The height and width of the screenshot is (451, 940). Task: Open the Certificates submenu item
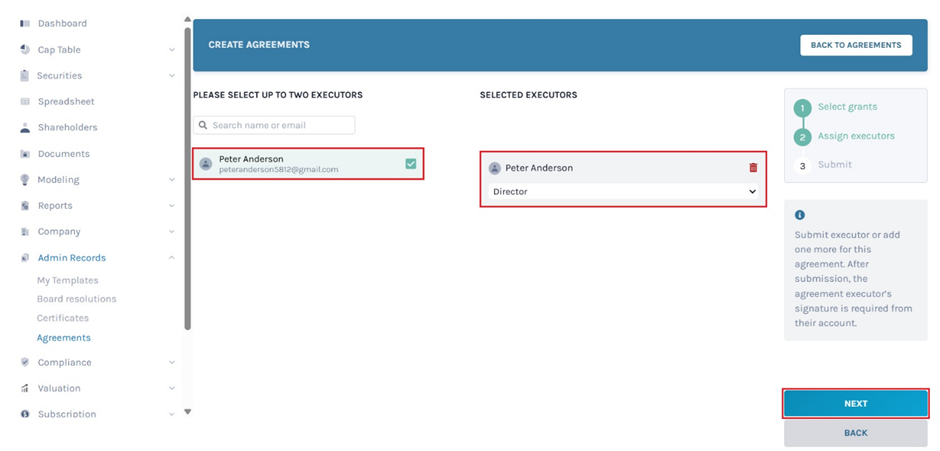(62, 318)
